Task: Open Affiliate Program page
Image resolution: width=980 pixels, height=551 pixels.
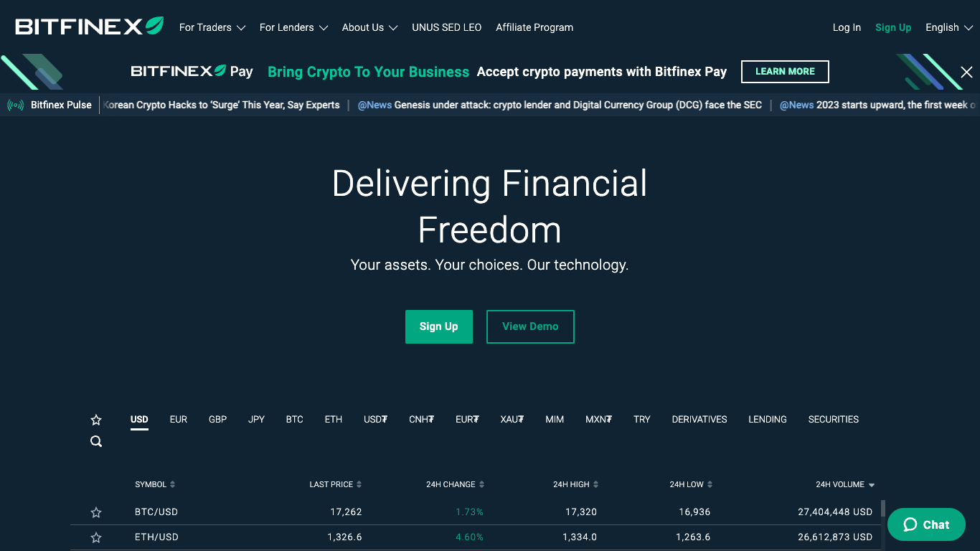Action: [534, 27]
